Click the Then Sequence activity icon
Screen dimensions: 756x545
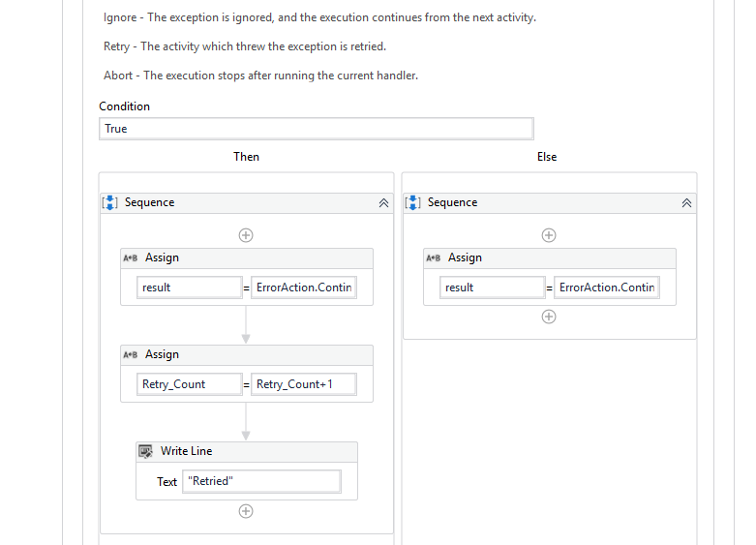pyautogui.click(x=110, y=202)
